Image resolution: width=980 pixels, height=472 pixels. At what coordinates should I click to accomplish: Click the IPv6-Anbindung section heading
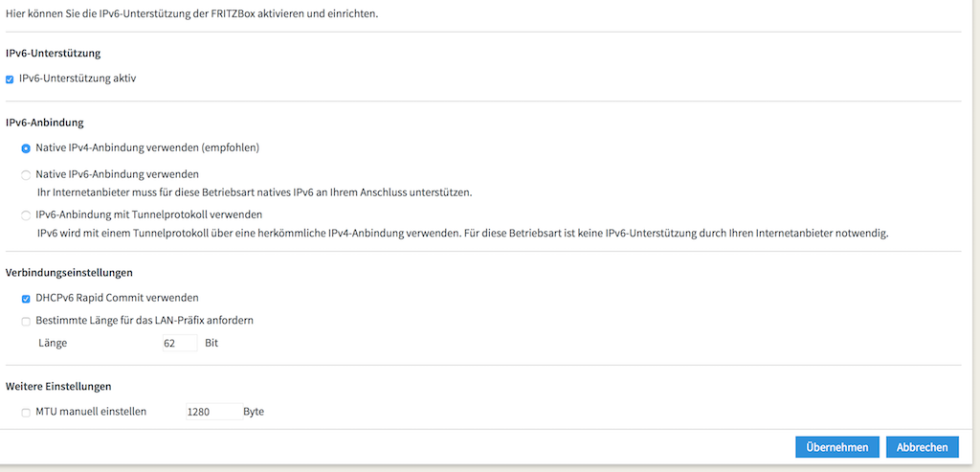pos(45,123)
